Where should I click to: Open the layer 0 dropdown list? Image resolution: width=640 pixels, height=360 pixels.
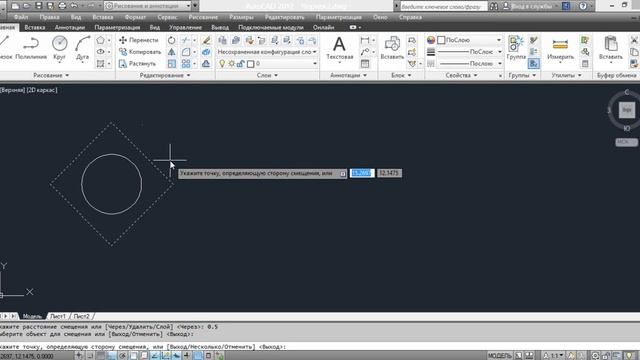pos(315,64)
